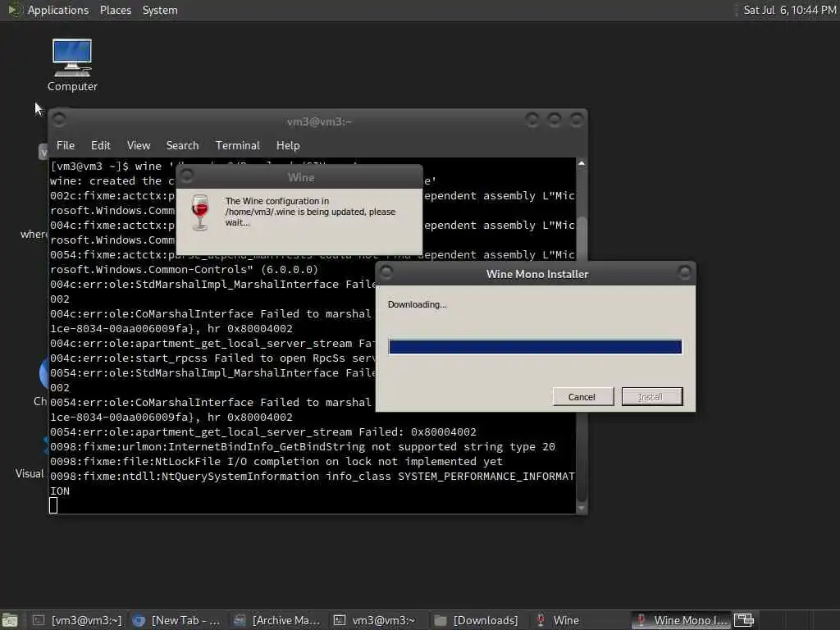Open the Places menu
Viewport: 840px width, 630px height.
point(115,10)
